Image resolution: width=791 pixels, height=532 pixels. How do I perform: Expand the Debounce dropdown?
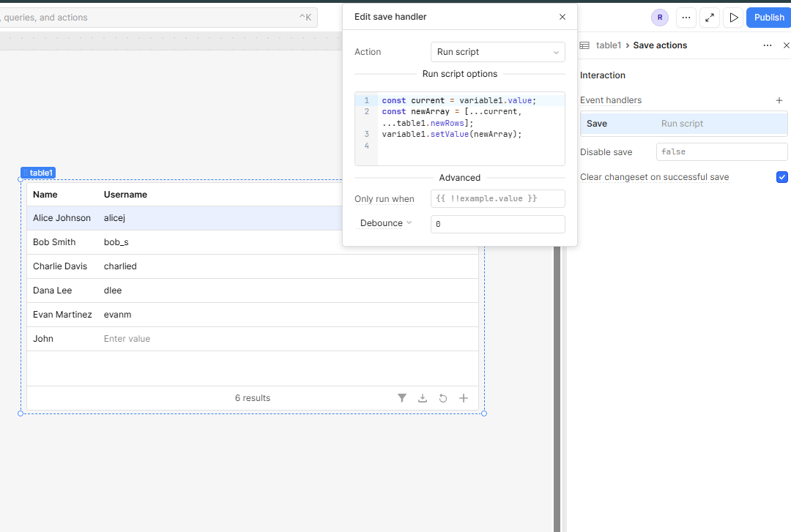tap(386, 223)
